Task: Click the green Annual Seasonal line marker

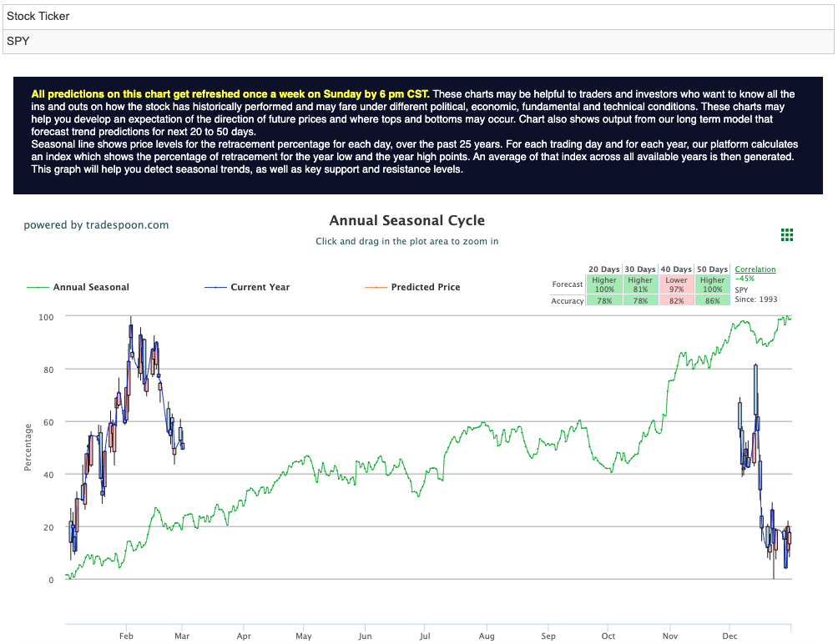Action: pyautogui.click(x=38, y=287)
